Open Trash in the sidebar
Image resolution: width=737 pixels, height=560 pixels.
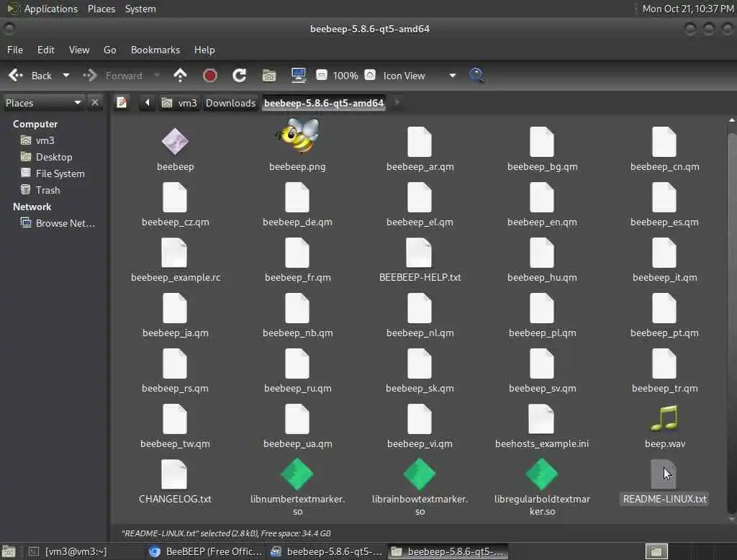[x=48, y=190]
